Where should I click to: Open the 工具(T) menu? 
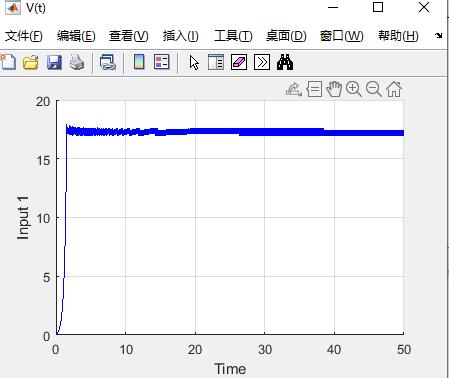click(x=233, y=36)
